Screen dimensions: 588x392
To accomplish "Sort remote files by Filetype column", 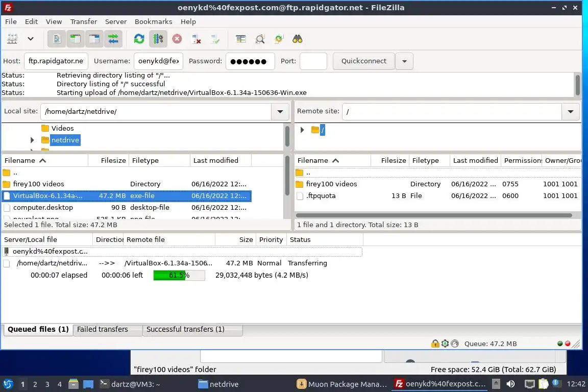I will coord(429,161).
